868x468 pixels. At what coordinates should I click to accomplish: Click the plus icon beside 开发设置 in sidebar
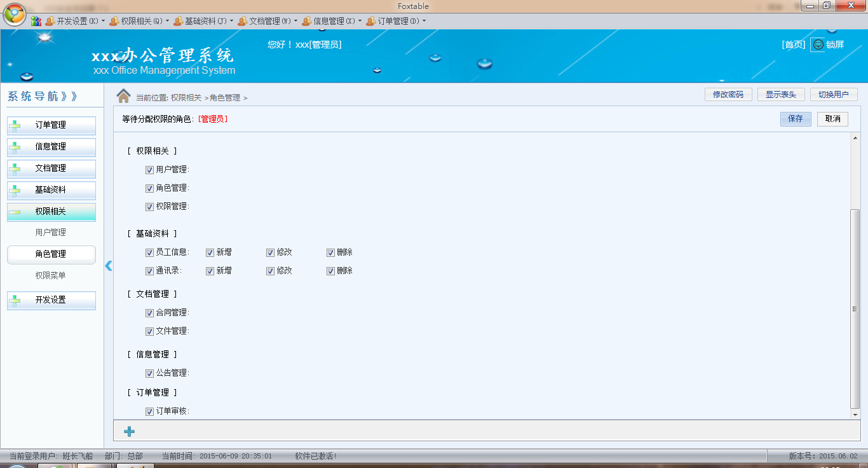pyautogui.click(x=15, y=300)
